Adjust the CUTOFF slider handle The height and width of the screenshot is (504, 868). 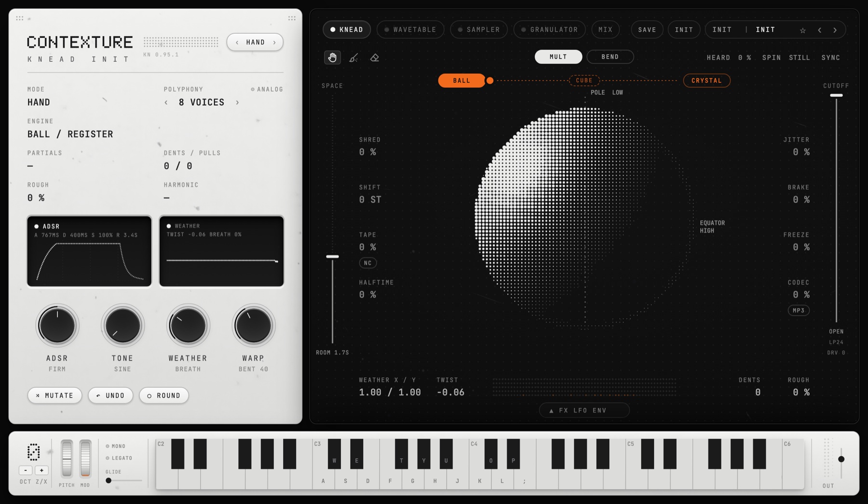pos(836,95)
